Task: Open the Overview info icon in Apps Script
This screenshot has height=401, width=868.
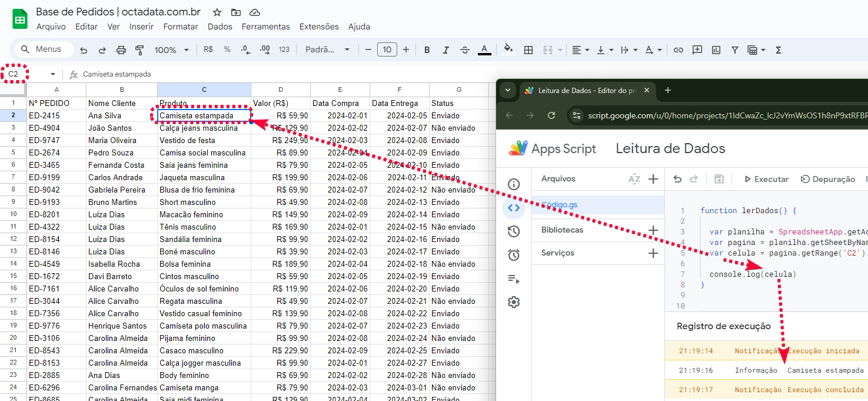Action: tap(514, 184)
